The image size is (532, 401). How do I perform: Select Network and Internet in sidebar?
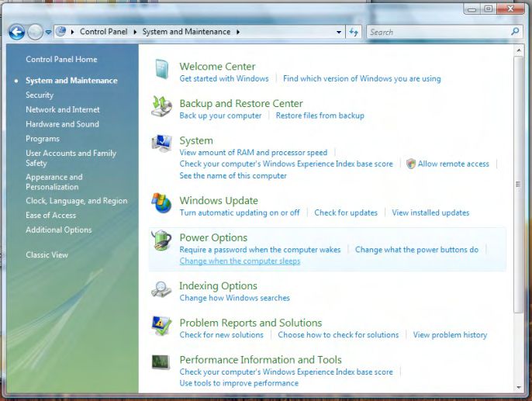(63, 109)
